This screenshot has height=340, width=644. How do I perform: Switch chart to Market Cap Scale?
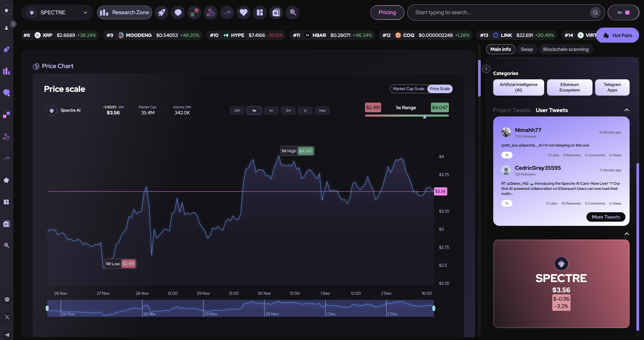click(x=409, y=89)
